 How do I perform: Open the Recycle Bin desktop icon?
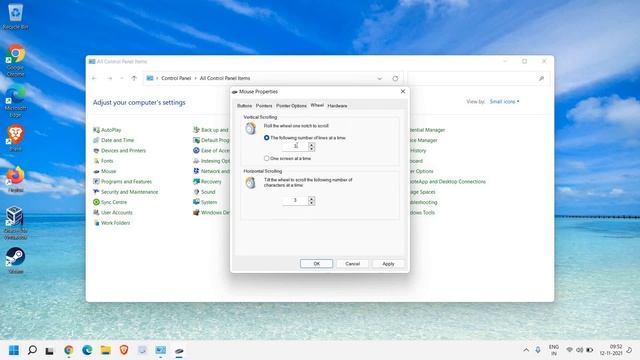tap(15, 16)
